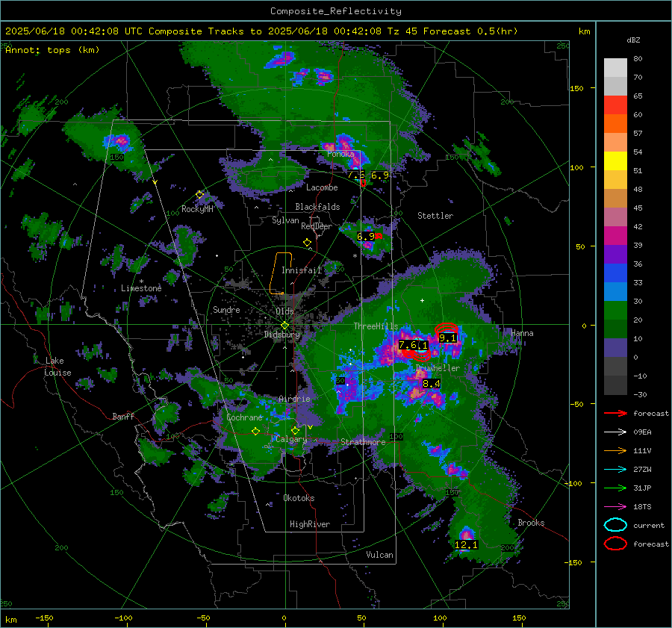The image size is (672, 628).
Task: Click the Lacombe city label
Action: pos(322,187)
